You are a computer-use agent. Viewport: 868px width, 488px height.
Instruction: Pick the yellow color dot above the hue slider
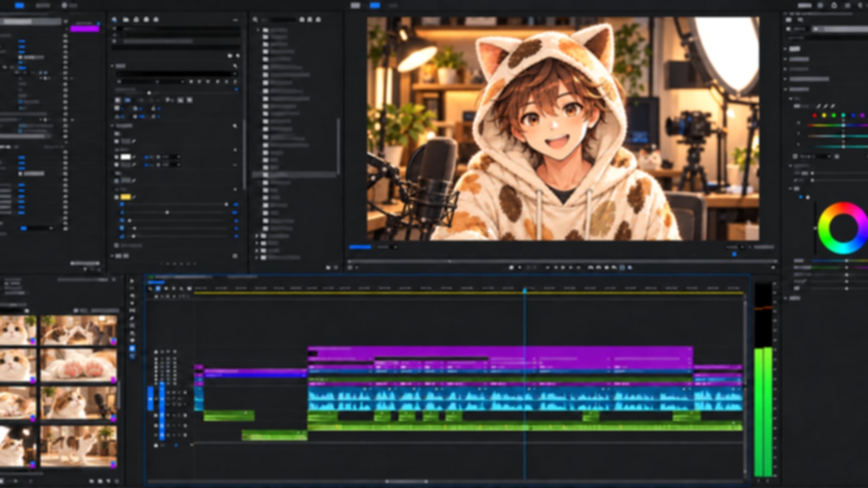point(824,115)
